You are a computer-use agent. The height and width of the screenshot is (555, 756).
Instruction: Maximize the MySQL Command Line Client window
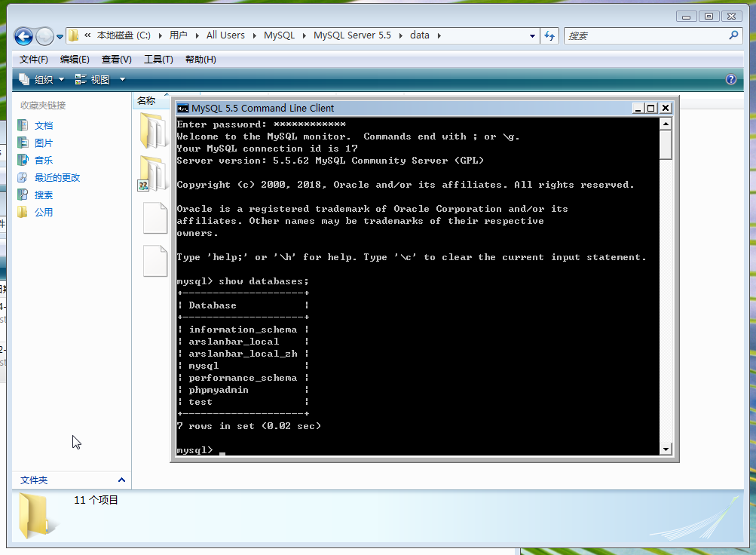point(651,109)
